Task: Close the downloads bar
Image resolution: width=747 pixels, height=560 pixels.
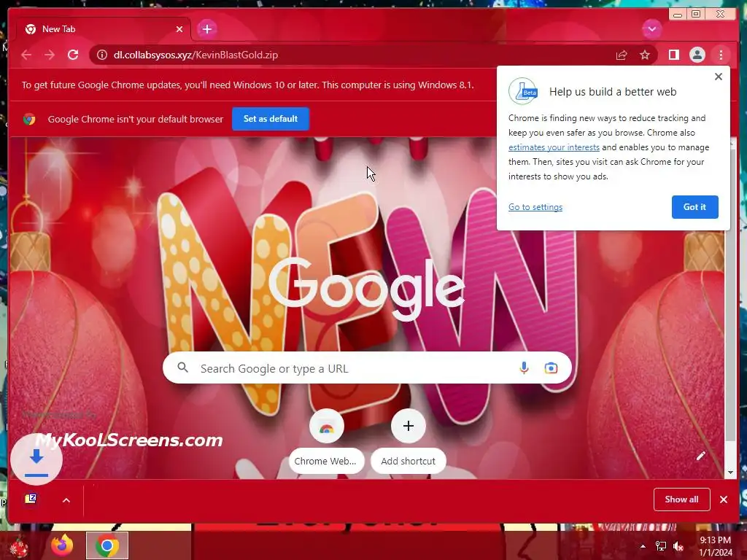Action: click(x=724, y=499)
